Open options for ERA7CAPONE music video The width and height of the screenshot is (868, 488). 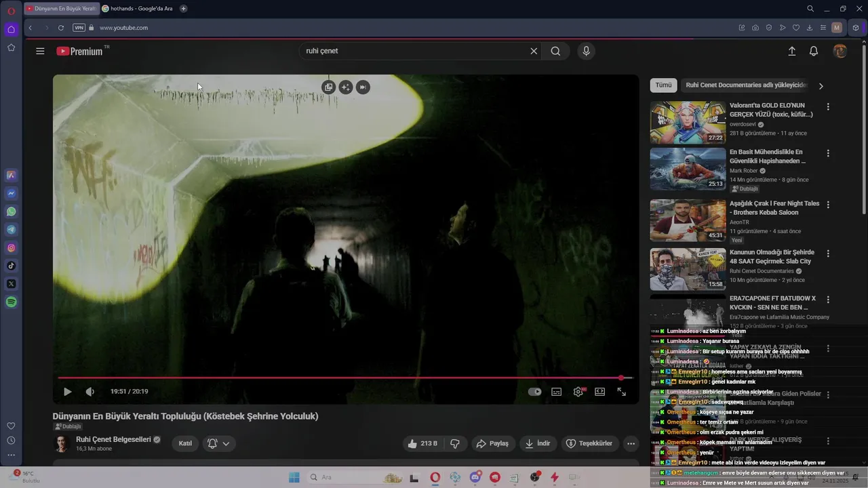[x=828, y=300]
